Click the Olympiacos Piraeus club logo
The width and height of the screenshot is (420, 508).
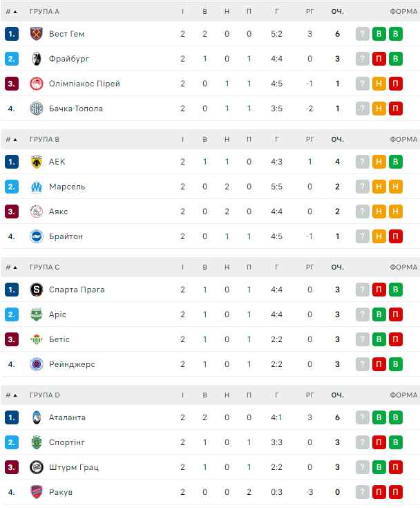[37, 84]
